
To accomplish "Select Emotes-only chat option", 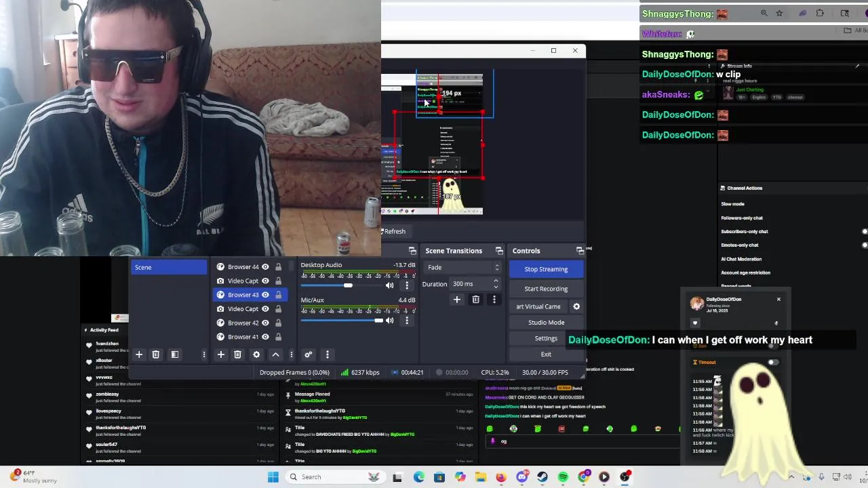I will coord(740,245).
